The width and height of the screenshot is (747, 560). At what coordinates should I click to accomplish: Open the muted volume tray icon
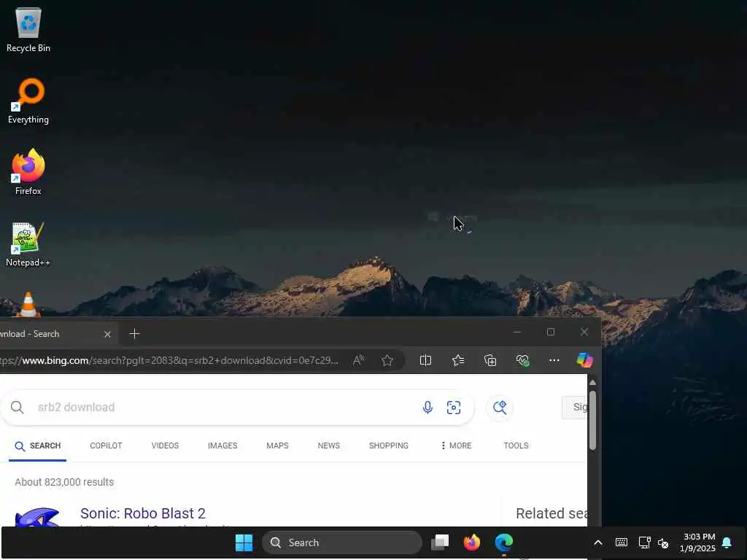(x=663, y=542)
